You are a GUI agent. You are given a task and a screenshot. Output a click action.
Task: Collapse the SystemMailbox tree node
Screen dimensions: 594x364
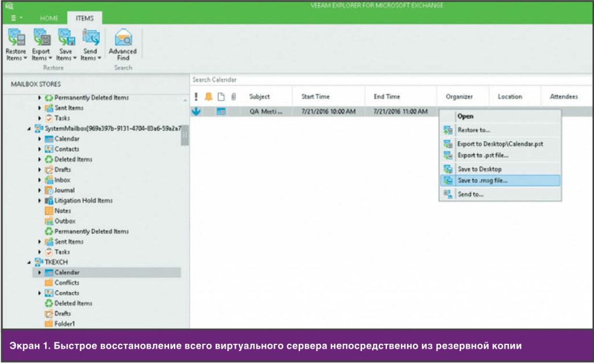point(30,129)
